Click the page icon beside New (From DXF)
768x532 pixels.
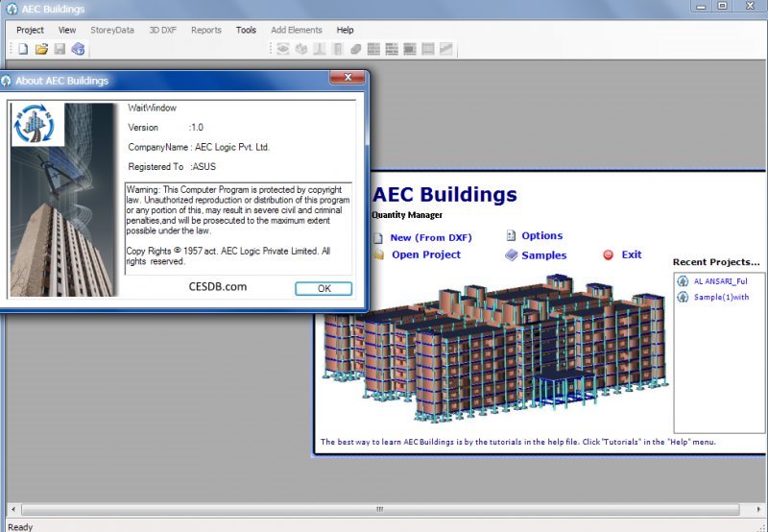[x=378, y=238]
